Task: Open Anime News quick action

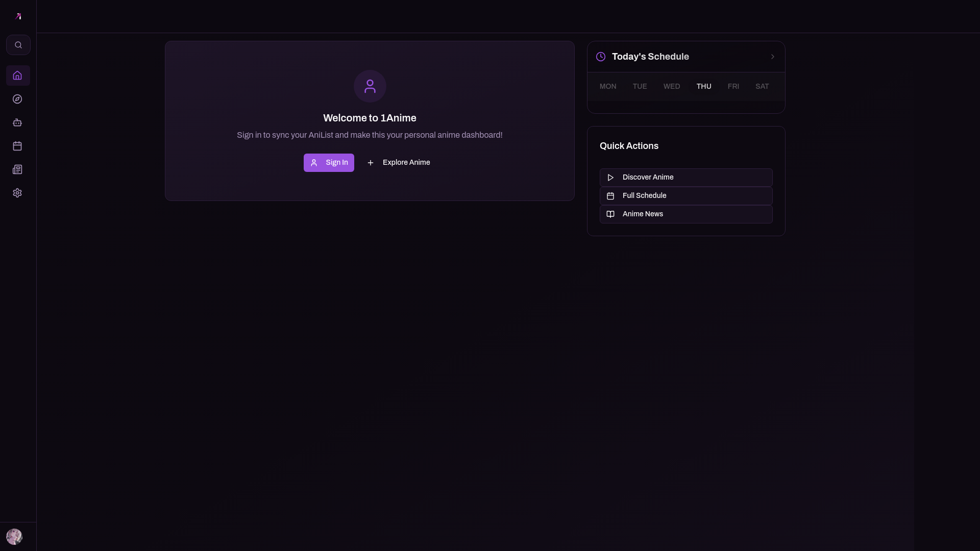Action: click(686, 214)
